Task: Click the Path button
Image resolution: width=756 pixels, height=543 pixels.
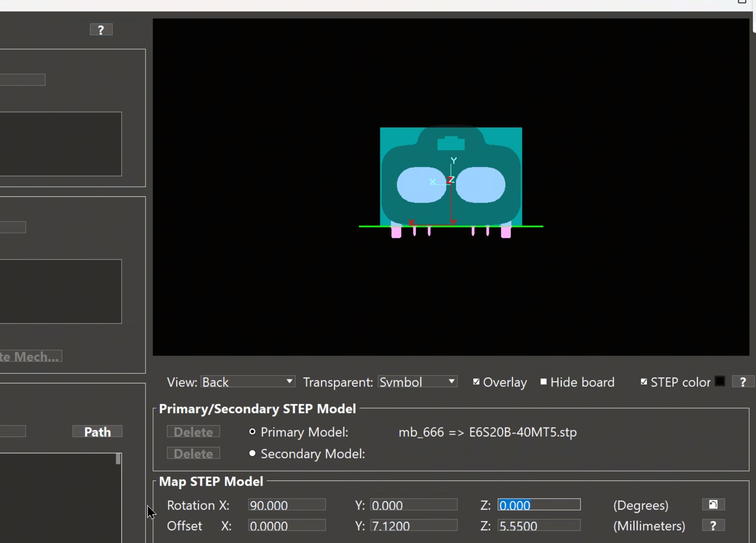Action: 97,432
